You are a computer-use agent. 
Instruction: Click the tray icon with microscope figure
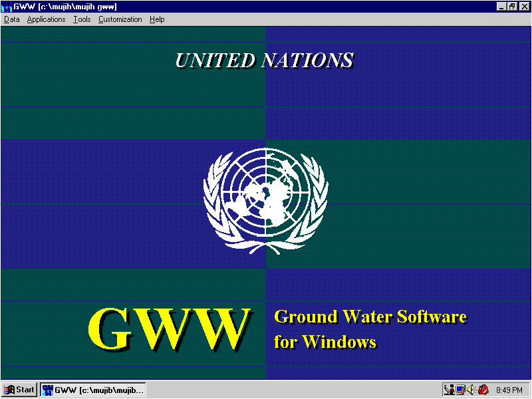450,390
